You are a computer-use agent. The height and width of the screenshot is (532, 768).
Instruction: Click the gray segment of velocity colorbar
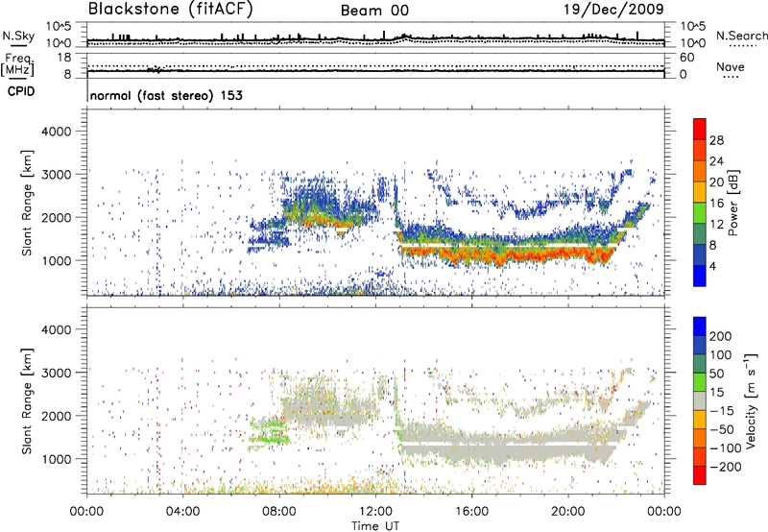(700, 400)
